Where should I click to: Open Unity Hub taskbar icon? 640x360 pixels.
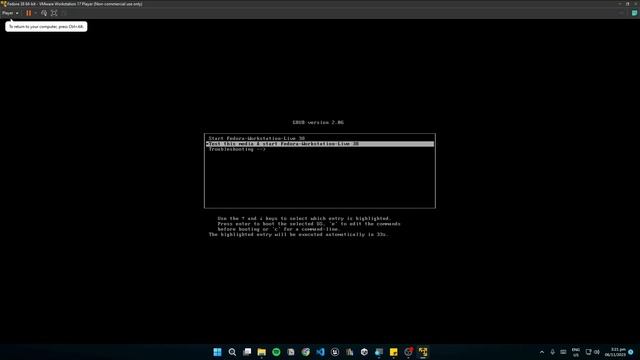pos(364,352)
